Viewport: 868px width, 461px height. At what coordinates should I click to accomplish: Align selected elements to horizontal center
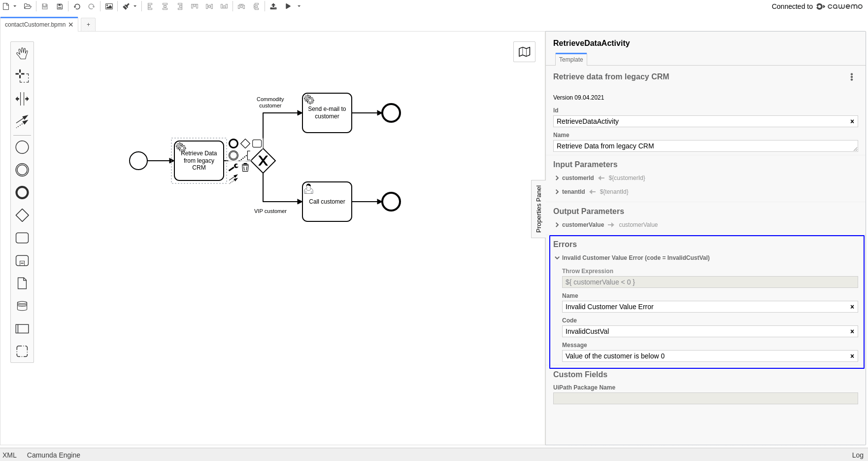[165, 6]
